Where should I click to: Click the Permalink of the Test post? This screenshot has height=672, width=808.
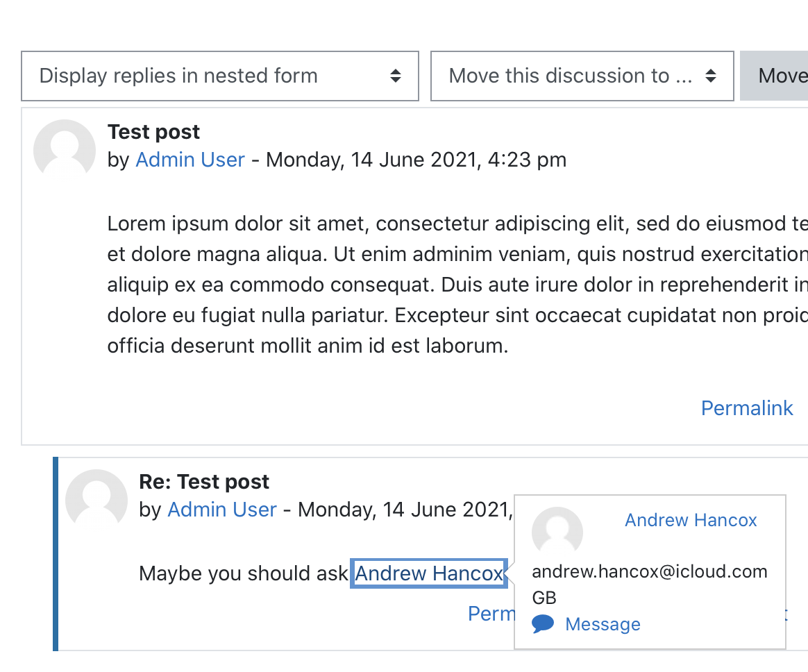pos(747,408)
